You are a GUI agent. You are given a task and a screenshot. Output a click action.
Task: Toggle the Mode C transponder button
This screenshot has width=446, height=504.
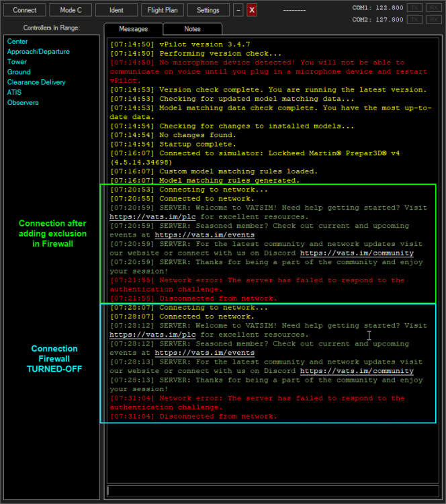(x=71, y=10)
